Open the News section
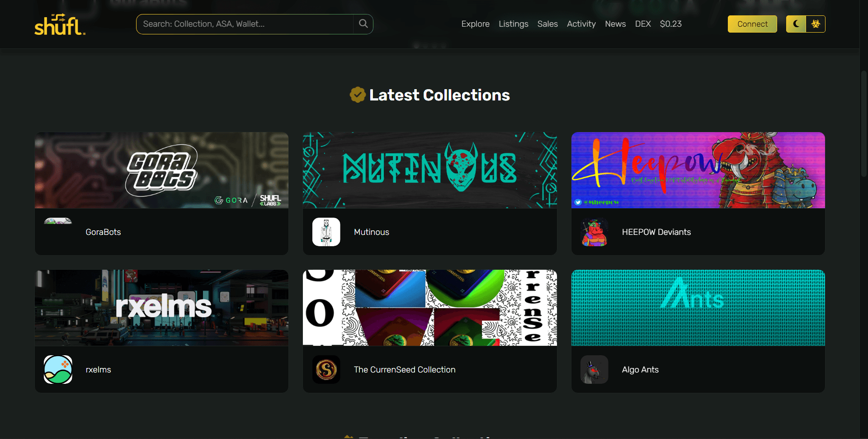Viewport: 868px width, 439px height. 615,24
